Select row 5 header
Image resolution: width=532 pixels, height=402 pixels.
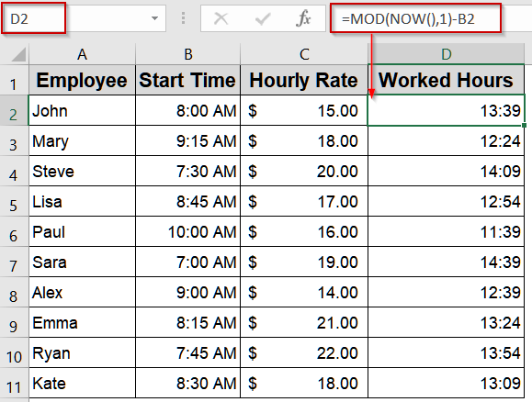[14, 201]
